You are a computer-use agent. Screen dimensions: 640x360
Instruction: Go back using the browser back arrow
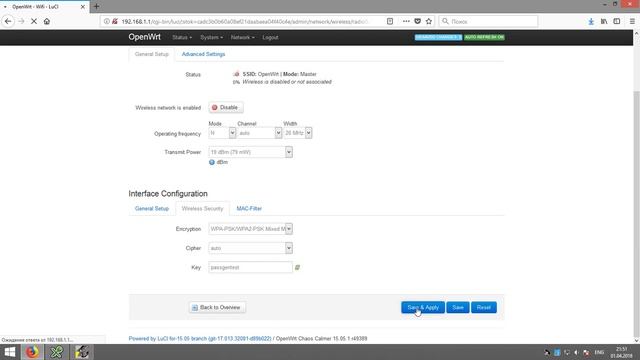tap(8, 21)
